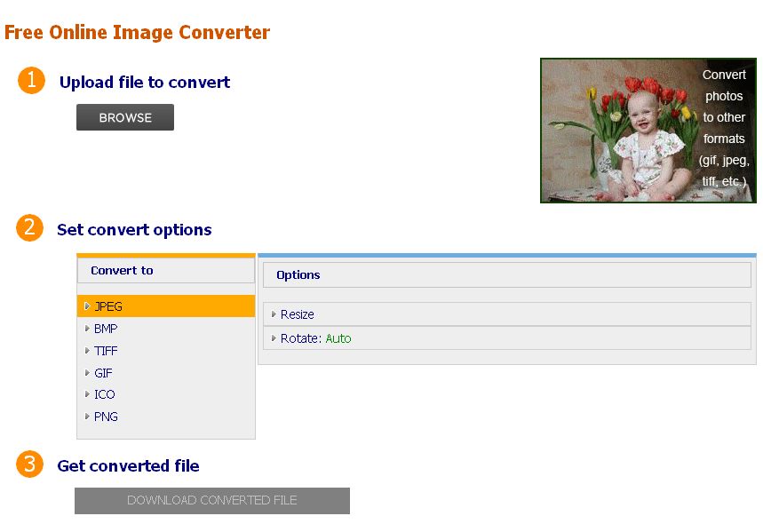Select BMP as the output format

[105, 328]
